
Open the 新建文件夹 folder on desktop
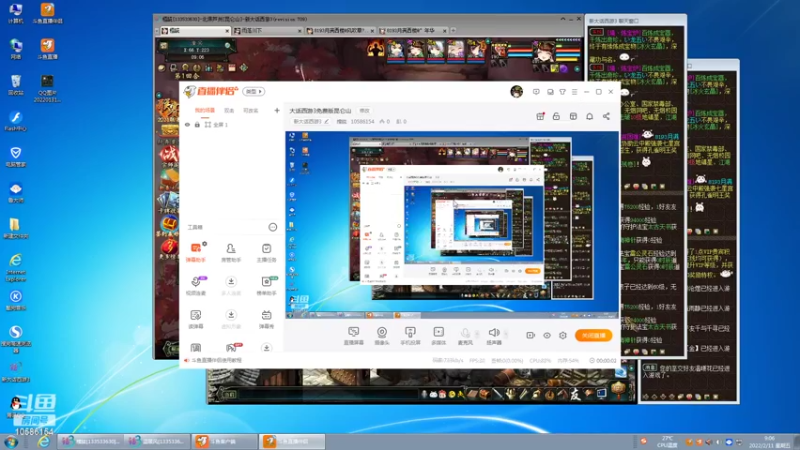(x=16, y=228)
